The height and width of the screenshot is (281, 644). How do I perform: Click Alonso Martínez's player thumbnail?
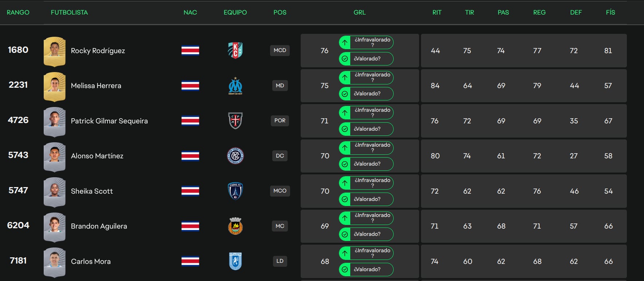click(x=54, y=156)
